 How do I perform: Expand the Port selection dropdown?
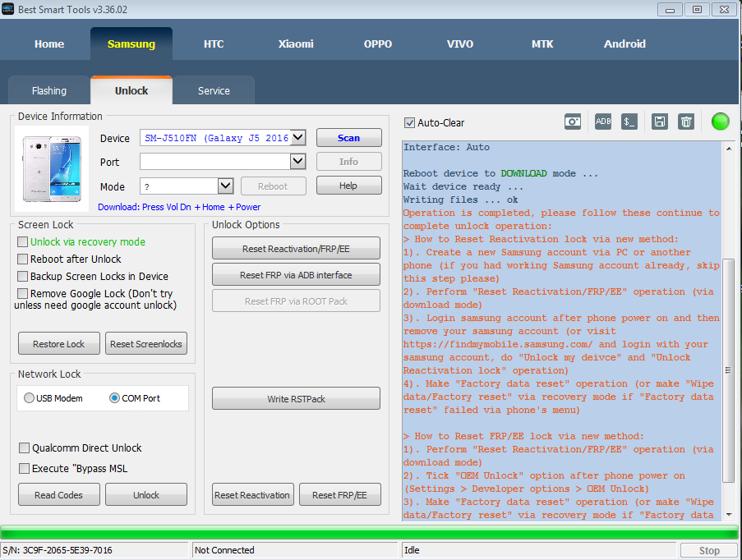(x=296, y=161)
